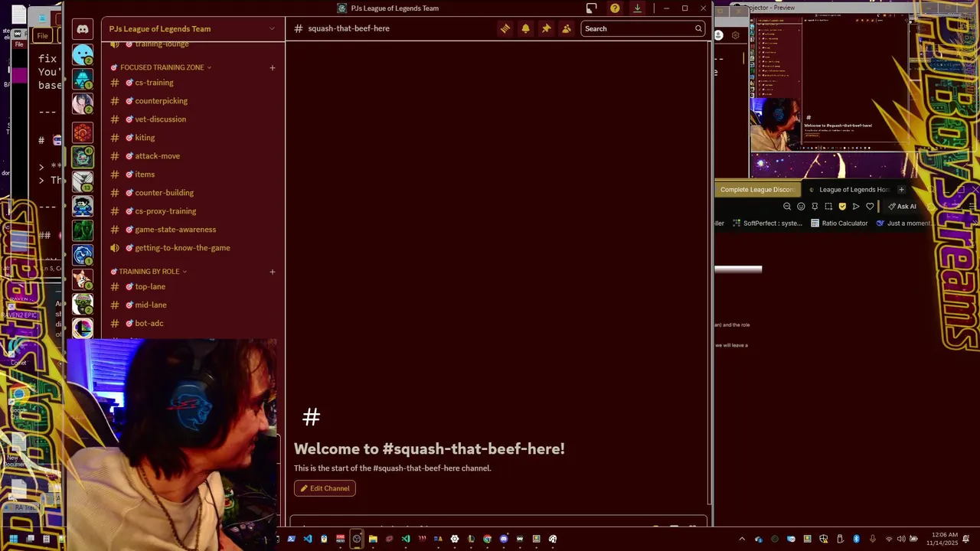Click Chrome icon on the taskbar
The height and width of the screenshot is (551, 980).
(x=487, y=539)
